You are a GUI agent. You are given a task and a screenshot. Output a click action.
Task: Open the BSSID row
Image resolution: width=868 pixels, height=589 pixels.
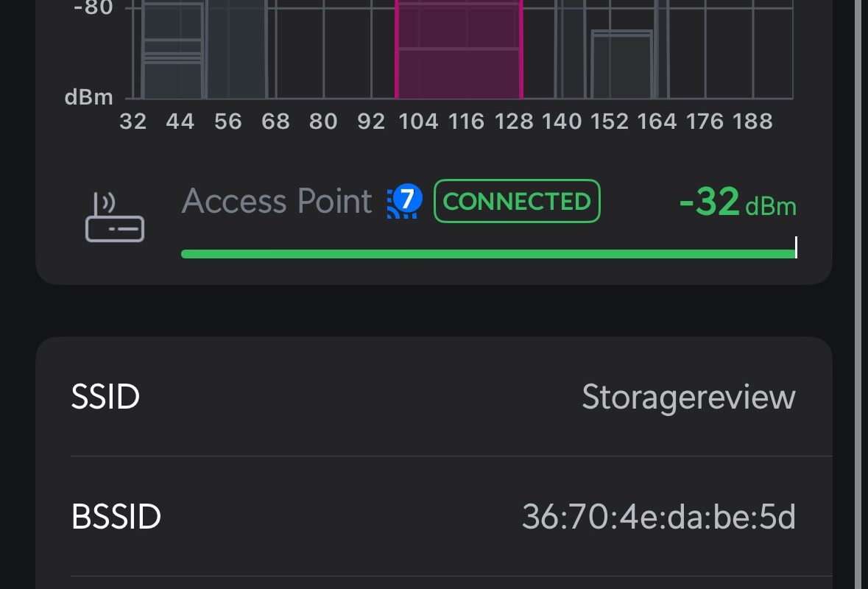(434, 516)
